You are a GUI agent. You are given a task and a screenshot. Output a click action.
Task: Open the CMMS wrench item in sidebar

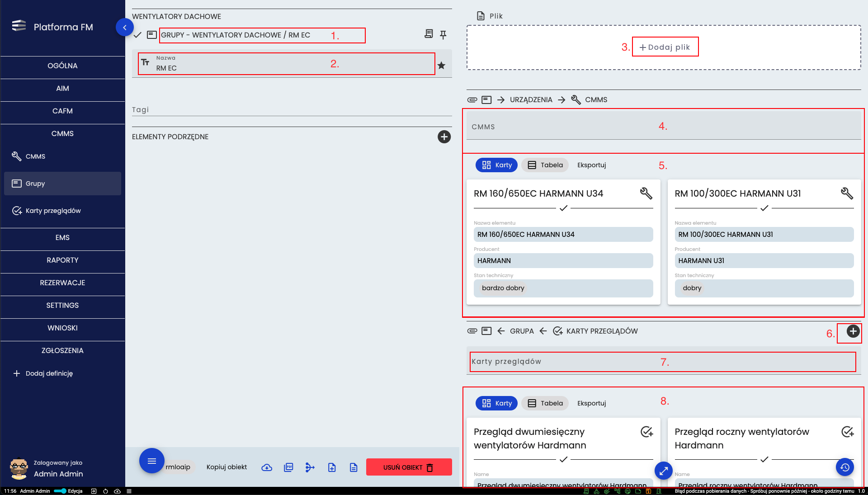(x=62, y=156)
